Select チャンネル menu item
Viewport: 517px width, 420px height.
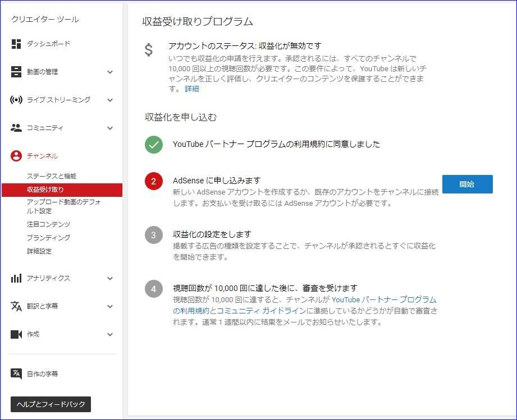[x=42, y=156]
